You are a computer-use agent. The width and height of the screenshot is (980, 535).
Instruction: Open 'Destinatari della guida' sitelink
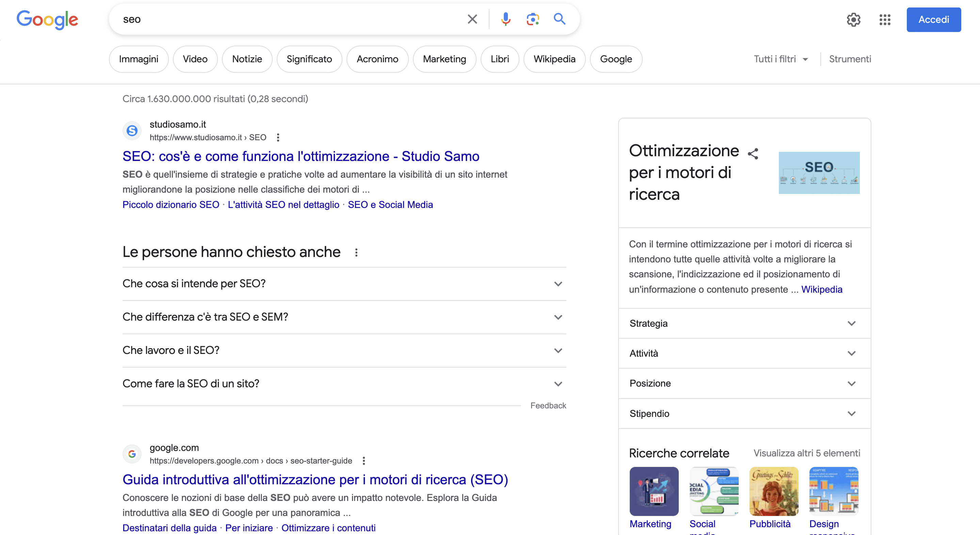click(x=169, y=528)
